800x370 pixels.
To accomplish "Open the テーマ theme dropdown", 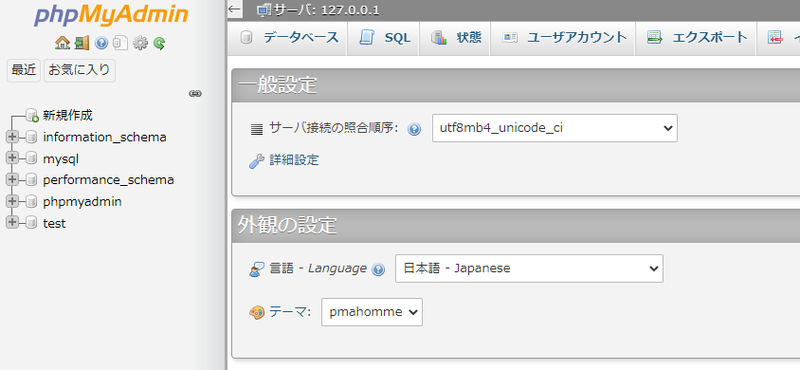I will [372, 312].
